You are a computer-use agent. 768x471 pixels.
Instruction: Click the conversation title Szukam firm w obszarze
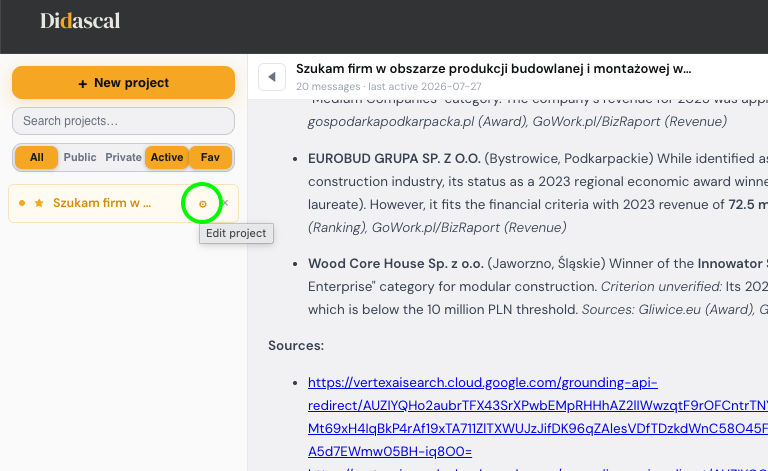click(x=493, y=69)
